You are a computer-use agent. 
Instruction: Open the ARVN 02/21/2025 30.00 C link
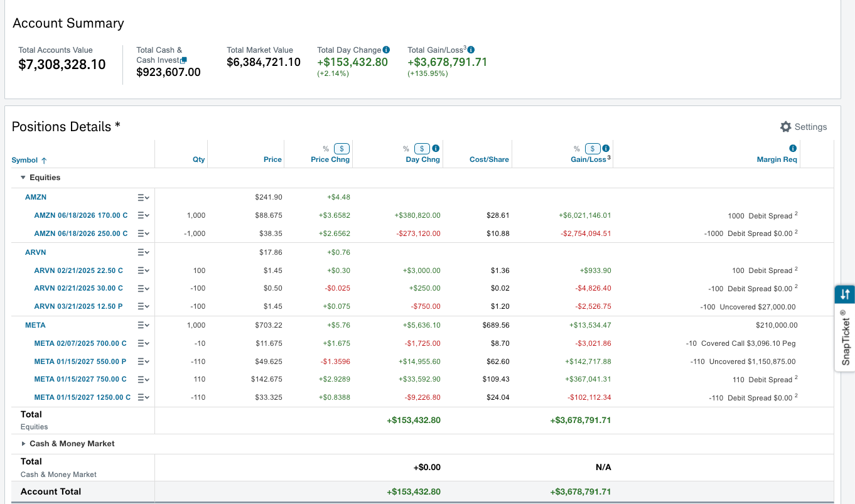[78, 288]
